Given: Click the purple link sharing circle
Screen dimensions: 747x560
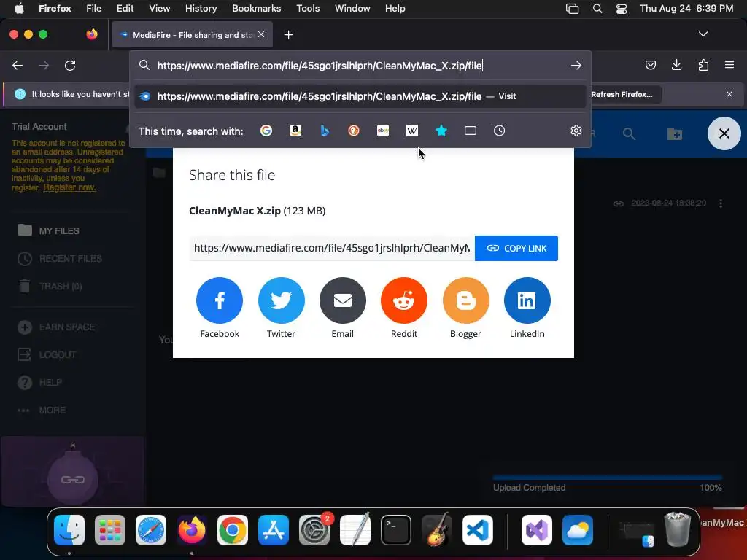Looking at the screenshot, I should (72, 480).
